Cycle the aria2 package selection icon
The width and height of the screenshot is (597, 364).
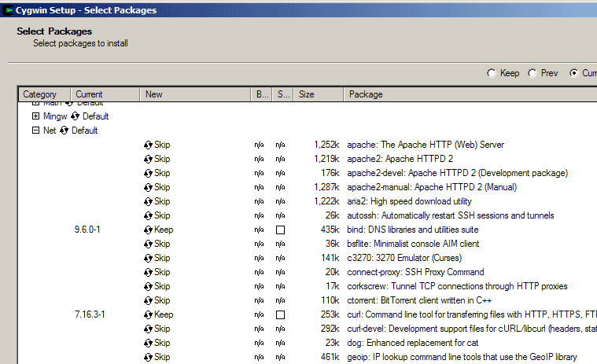(148, 201)
